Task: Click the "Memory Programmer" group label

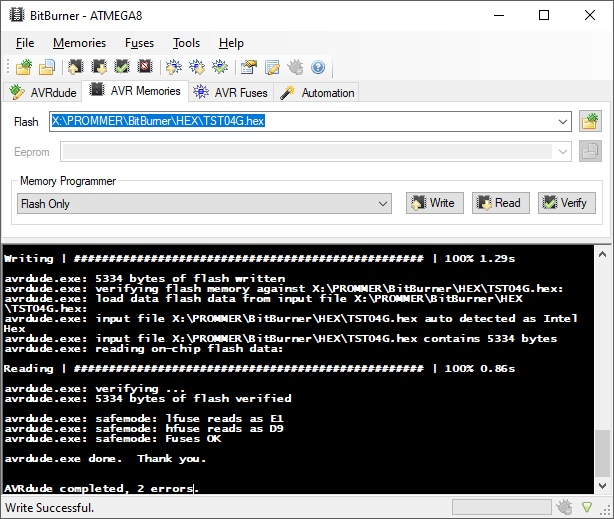Action: click(68, 181)
